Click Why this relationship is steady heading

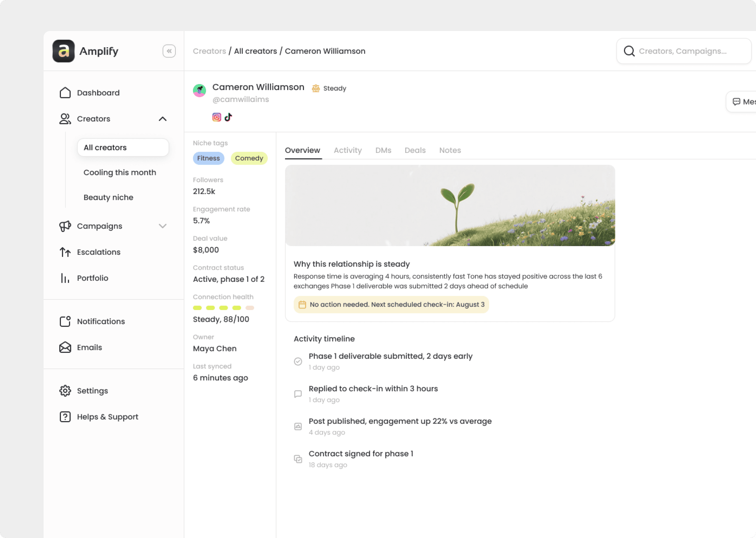click(x=351, y=264)
